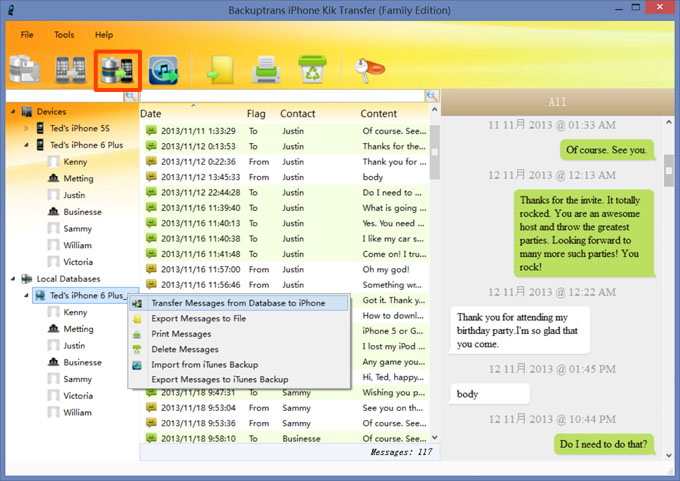The image size is (680, 481).
Task: Click the Businesse group icon under Devices
Action: tap(53, 212)
